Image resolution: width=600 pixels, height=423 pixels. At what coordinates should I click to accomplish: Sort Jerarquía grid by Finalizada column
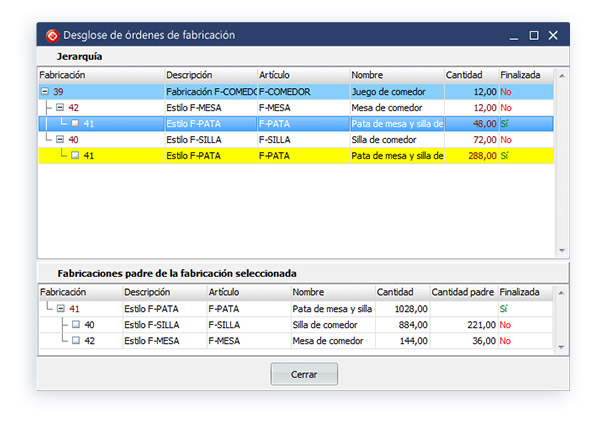520,75
